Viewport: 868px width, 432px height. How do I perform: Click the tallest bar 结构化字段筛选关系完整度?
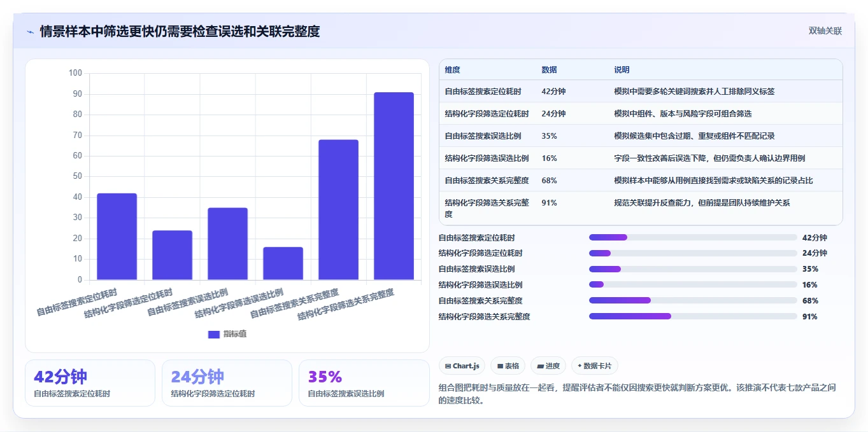coord(394,186)
